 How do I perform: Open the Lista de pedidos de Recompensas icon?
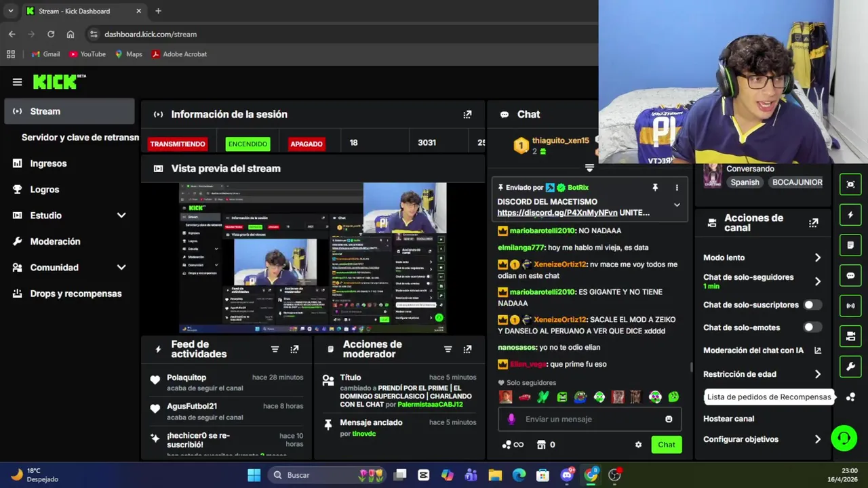point(850,397)
